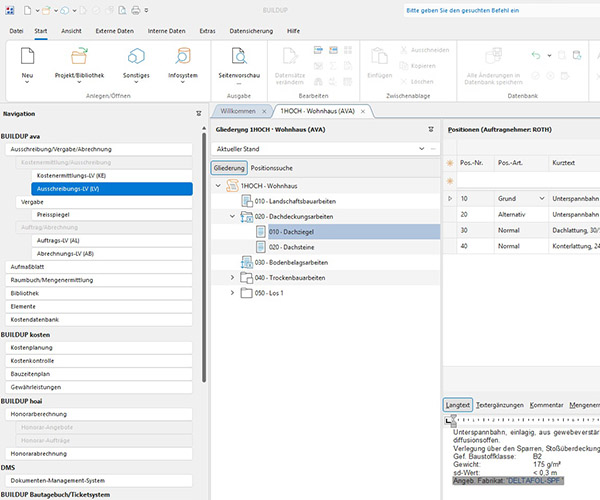The height and width of the screenshot is (500, 600).
Task: Switch to the Datensicherung ribbon tab
Action: (251, 31)
